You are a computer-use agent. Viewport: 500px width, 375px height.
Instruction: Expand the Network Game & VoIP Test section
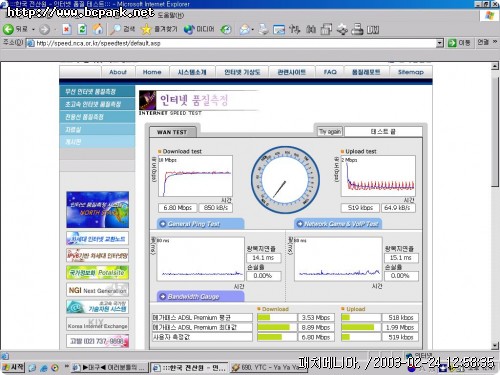338,224
